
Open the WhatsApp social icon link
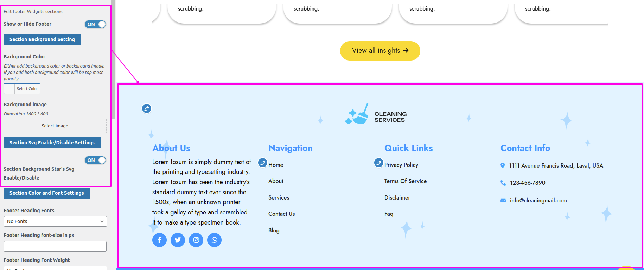pyautogui.click(x=214, y=240)
